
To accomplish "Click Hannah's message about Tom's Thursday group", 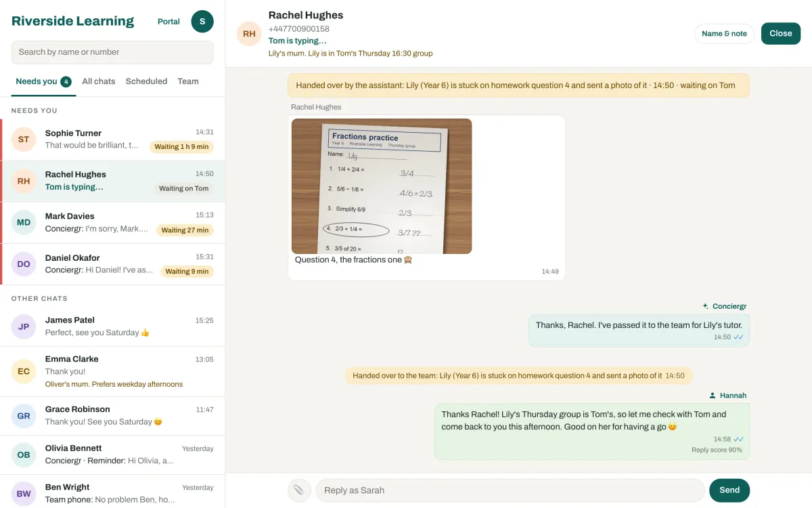I will click(591, 431).
